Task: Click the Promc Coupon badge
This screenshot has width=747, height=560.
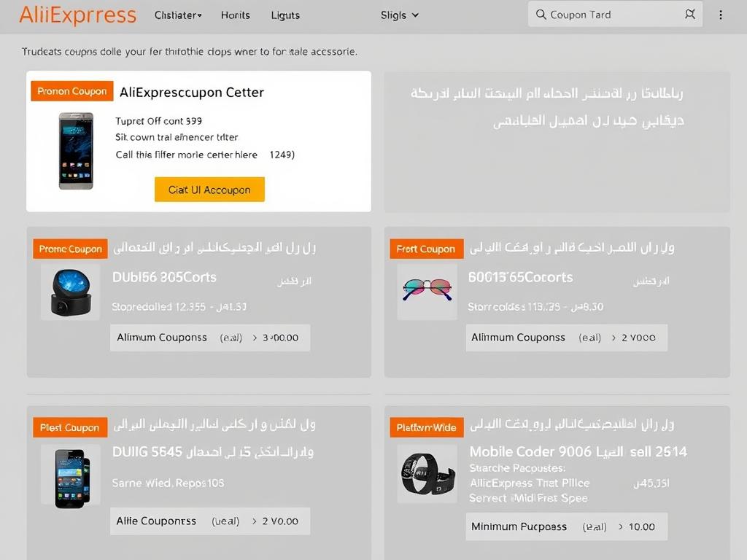Action: click(x=70, y=249)
